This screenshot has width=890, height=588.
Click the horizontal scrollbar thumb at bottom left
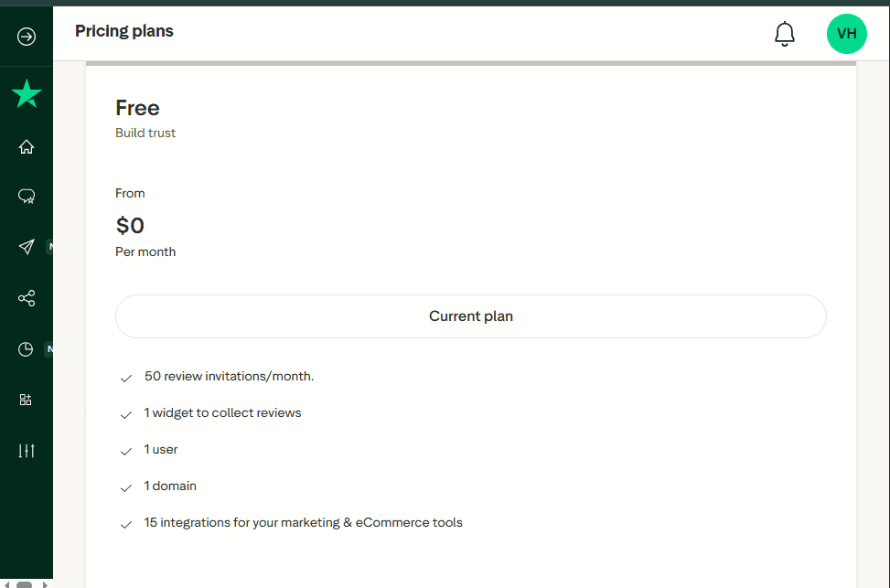[x=24, y=584]
